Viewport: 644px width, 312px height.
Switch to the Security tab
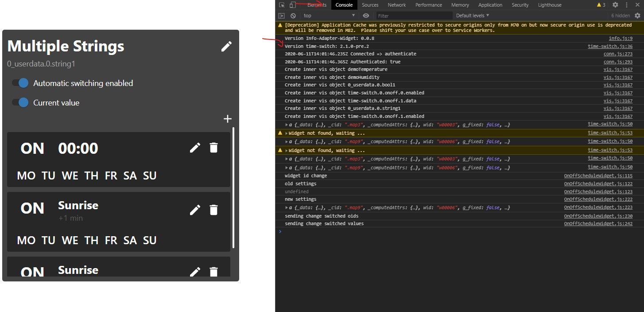(520, 5)
